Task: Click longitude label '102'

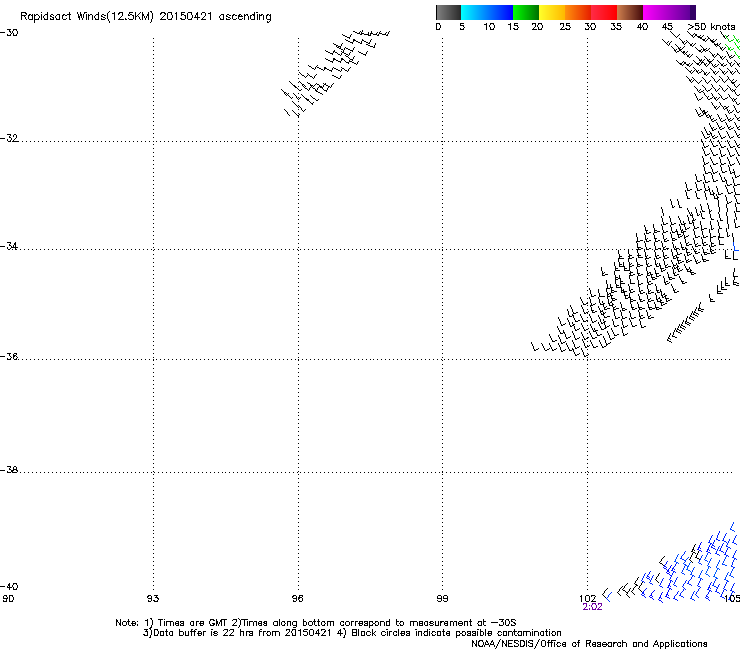Action: (x=588, y=599)
